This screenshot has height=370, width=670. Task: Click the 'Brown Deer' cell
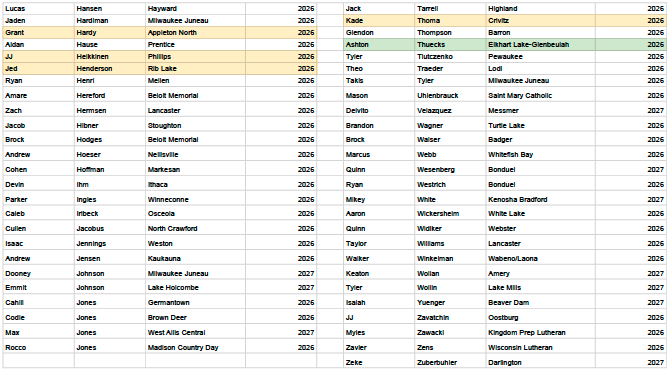click(195, 317)
